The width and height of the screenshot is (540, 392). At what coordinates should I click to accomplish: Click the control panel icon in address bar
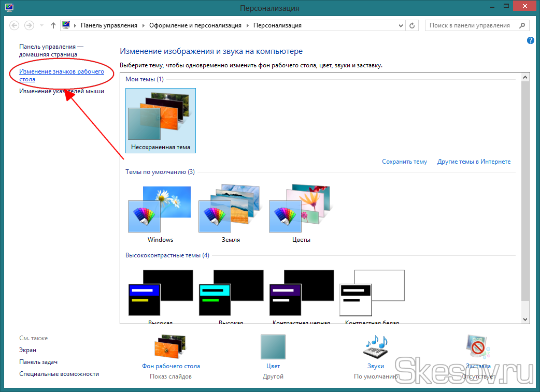pos(65,25)
